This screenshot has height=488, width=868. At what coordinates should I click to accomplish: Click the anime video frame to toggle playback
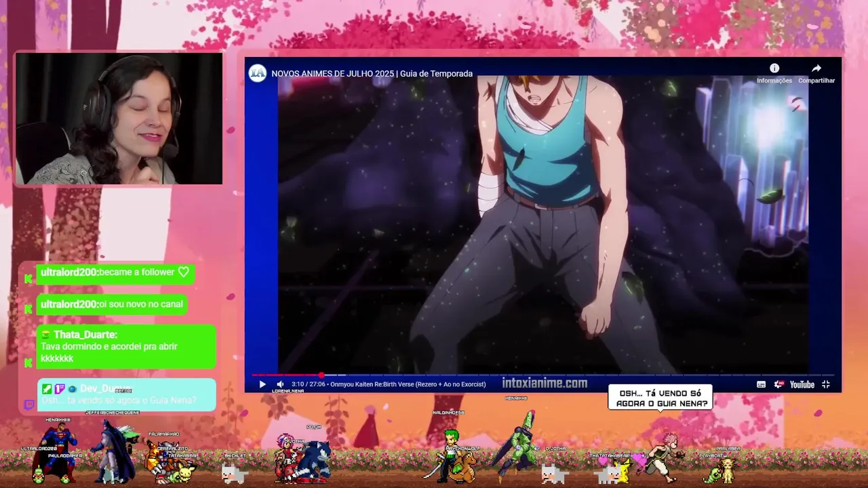pyautogui.click(x=542, y=224)
